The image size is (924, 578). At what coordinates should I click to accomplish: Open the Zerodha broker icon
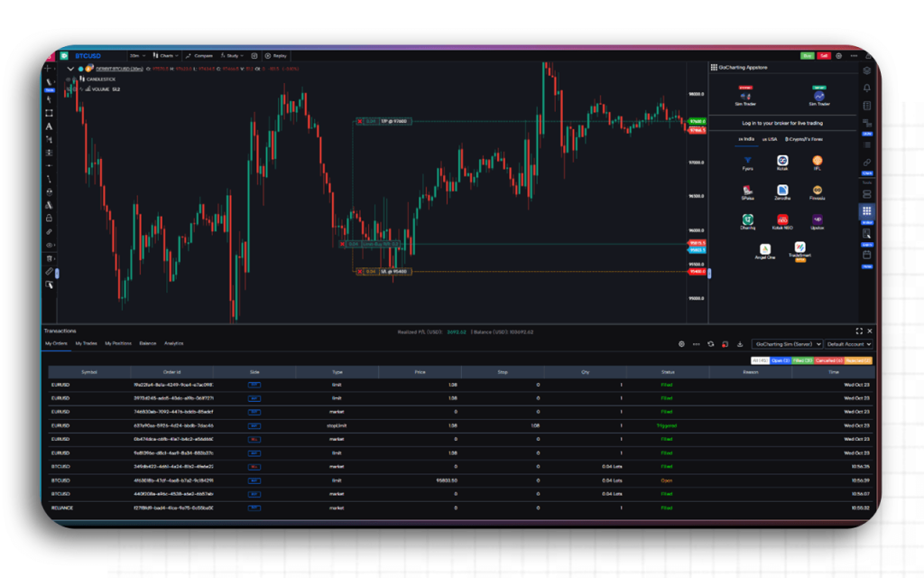click(782, 191)
